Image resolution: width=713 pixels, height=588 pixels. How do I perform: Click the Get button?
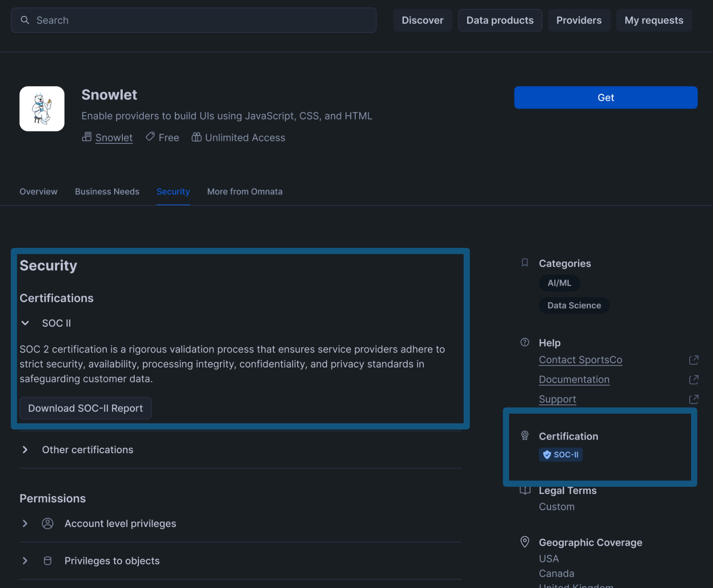(606, 97)
